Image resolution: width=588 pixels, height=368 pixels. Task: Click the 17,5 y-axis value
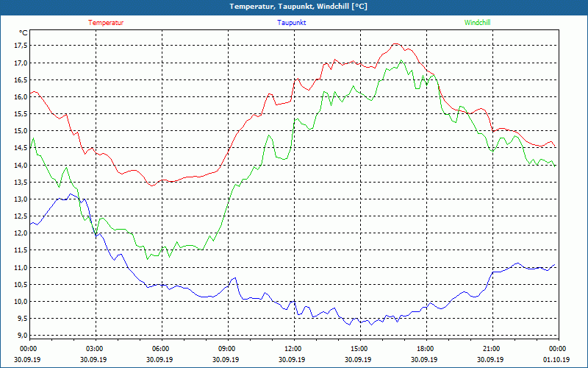click(21, 46)
